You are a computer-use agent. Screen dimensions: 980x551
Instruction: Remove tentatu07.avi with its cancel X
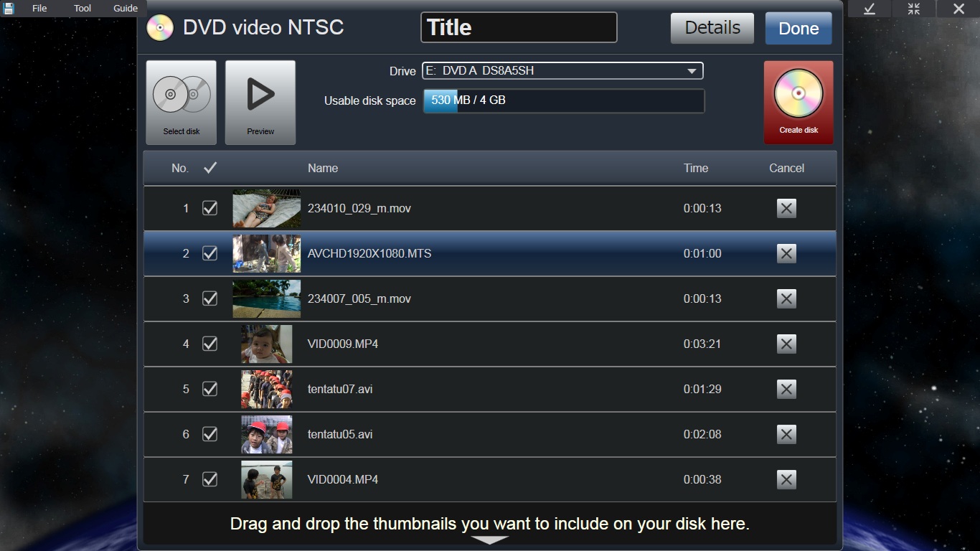tap(786, 389)
